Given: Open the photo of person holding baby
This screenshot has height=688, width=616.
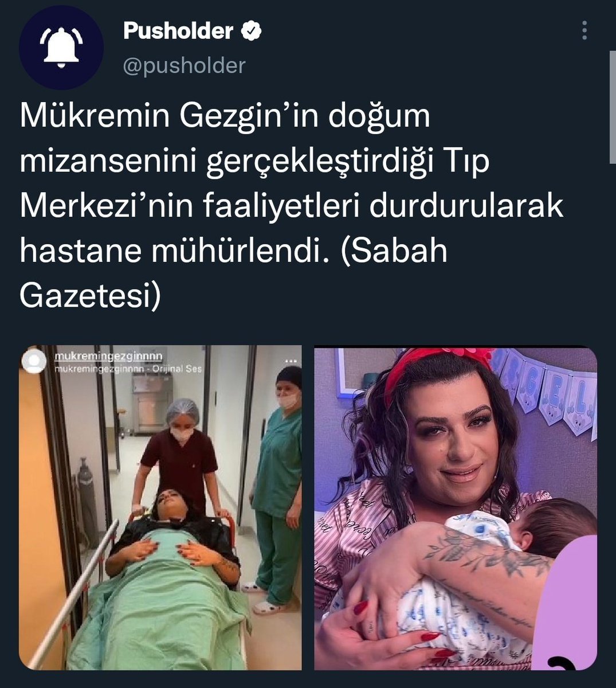Looking at the screenshot, I should (456, 509).
